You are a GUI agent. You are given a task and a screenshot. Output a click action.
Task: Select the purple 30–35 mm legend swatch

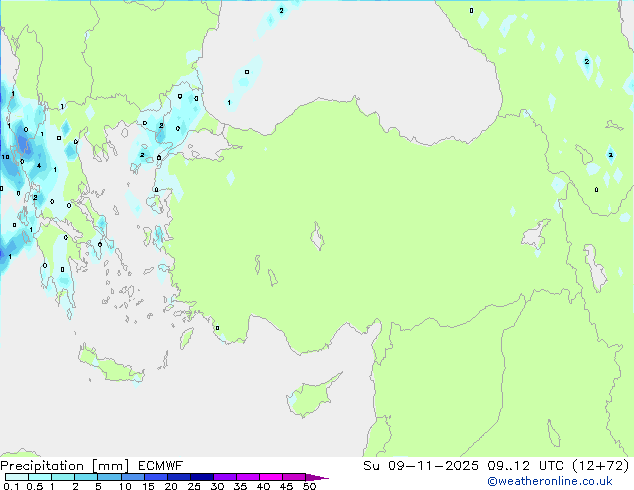pos(225,477)
